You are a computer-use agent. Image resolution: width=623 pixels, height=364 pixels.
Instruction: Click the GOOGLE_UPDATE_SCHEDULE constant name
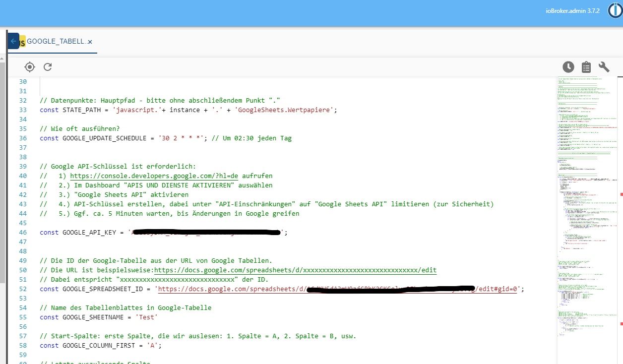coord(105,138)
